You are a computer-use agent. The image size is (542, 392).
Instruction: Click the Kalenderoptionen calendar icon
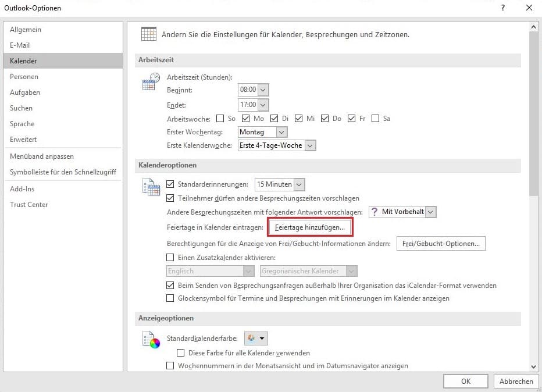coord(151,187)
